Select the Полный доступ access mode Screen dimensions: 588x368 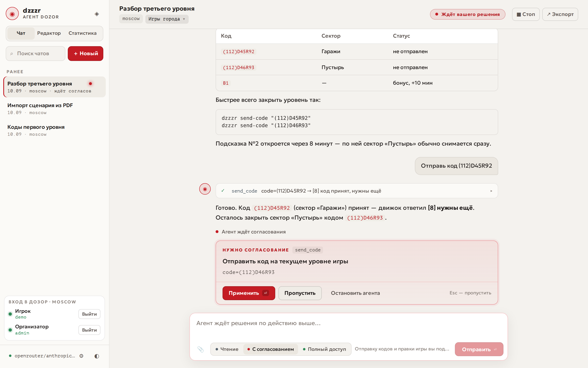[x=324, y=349]
